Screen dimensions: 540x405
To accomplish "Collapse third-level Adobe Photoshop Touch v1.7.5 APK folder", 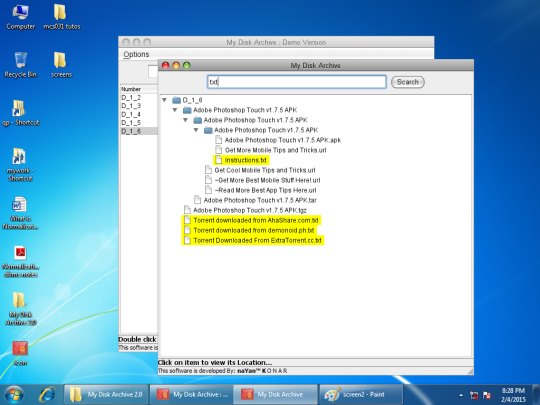I will click(x=196, y=130).
